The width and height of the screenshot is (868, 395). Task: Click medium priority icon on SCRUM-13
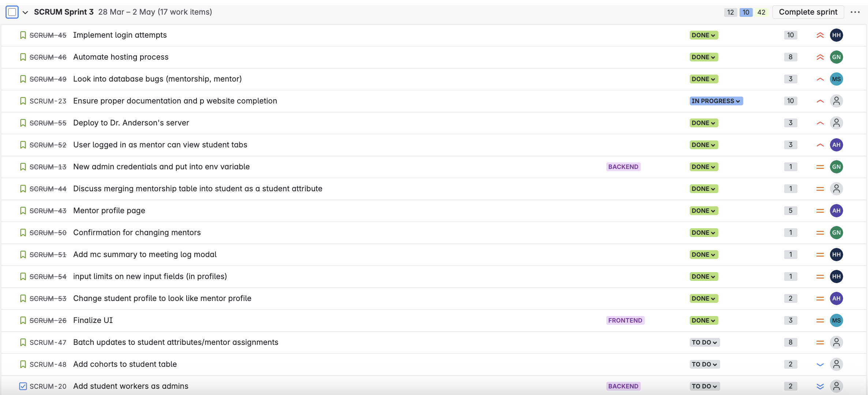820,167
